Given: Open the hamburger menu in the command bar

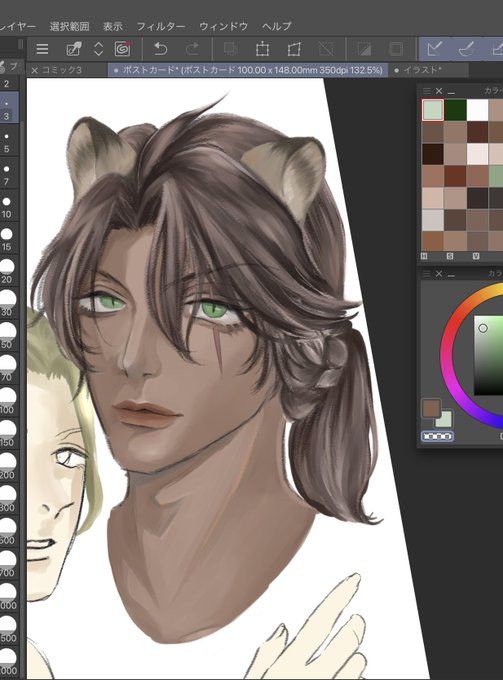Looking at the screenshot, I should 42,49.
